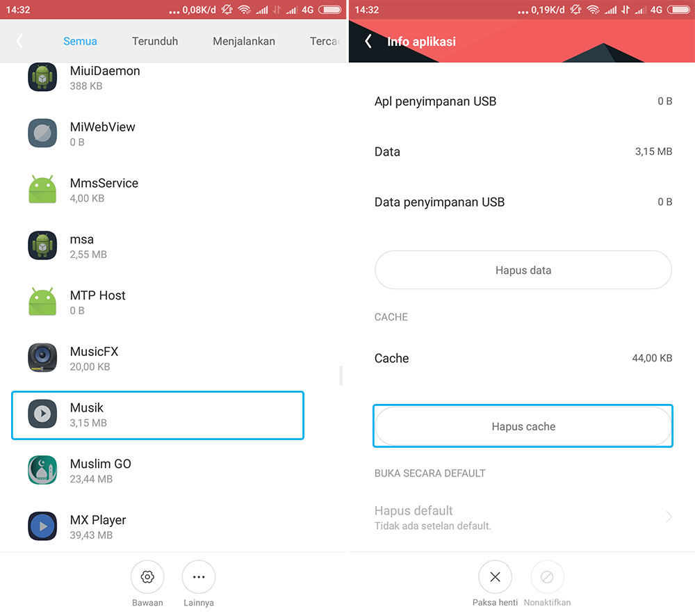Image resolution: width=695 pixels, height=616 pixels.
Task: Select the Apl penyimpanan USB row
Action: tap(523, 101)
